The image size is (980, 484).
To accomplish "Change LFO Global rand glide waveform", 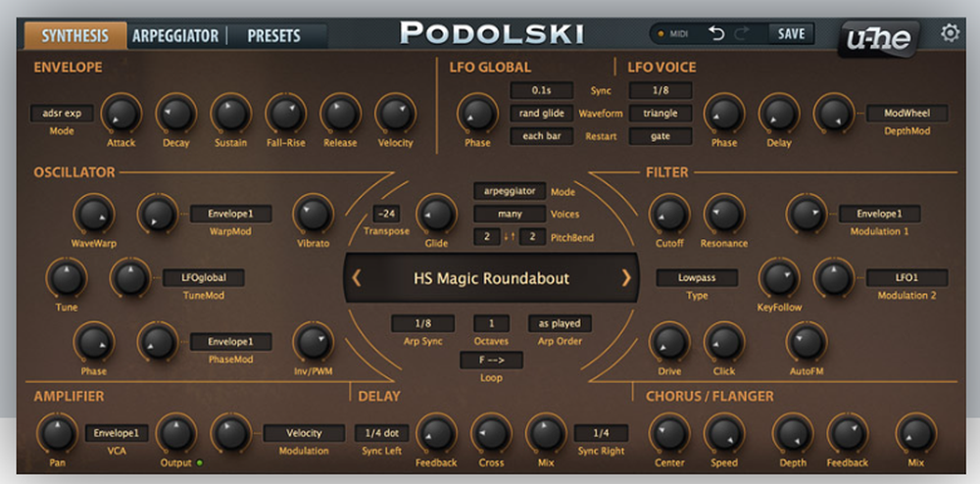I will pyautogui.click(x=541, y=113).
